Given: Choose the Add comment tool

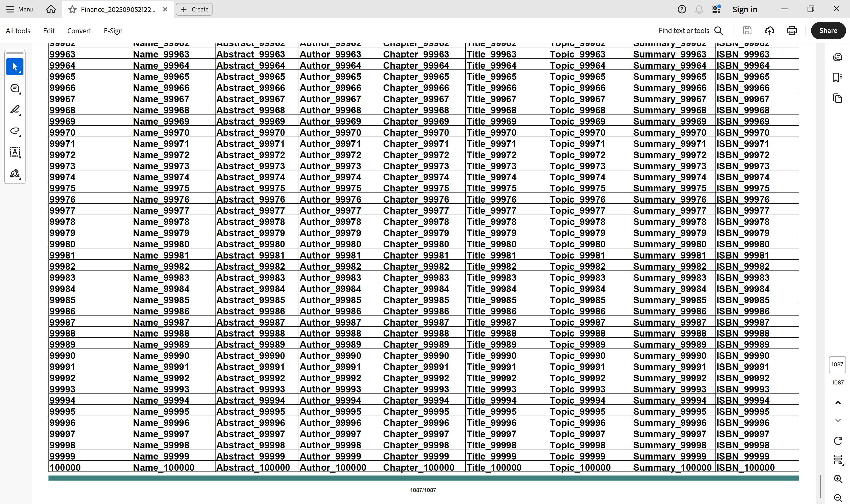Looking at the screenshot, I should 15,88.
